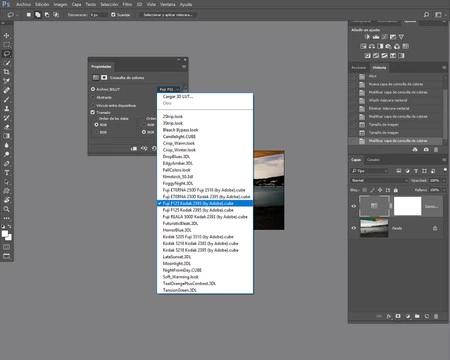Open the Archivo menu
Image resolution: width=450 pixels, height=360 pixels.
point(23,4)
